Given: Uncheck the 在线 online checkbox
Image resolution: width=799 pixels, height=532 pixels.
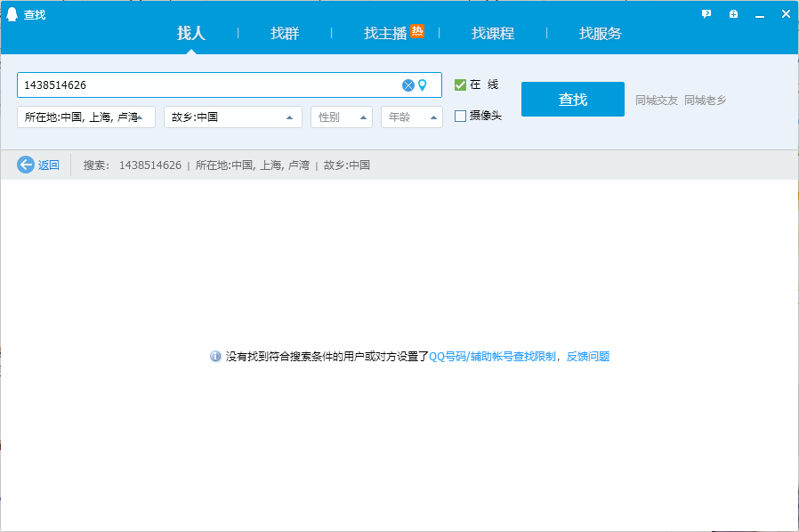Looking at the screenshot, I should click(459, 85).
